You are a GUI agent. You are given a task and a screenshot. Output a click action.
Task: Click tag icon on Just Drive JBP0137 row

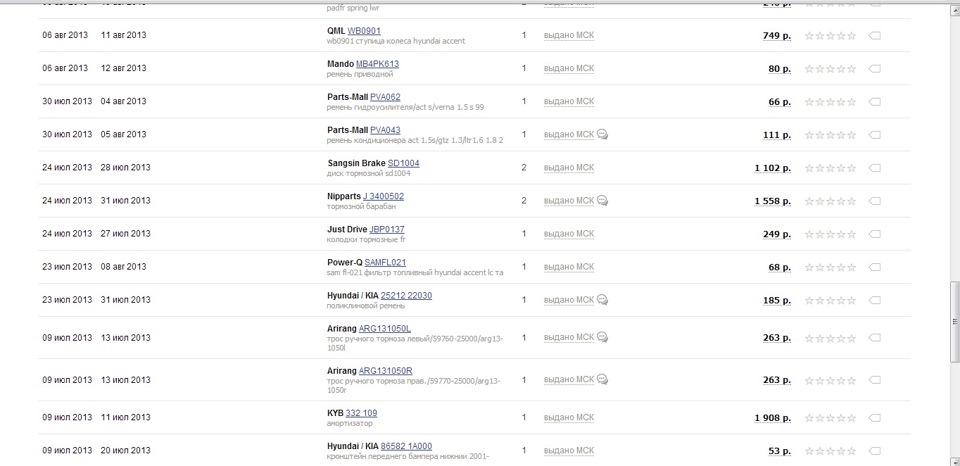[x=875, y=234]
